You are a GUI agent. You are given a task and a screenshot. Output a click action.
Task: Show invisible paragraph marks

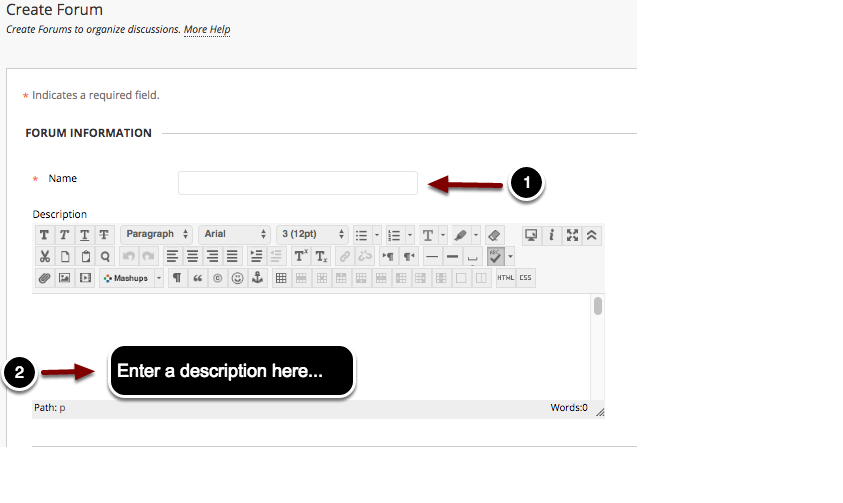177,278
